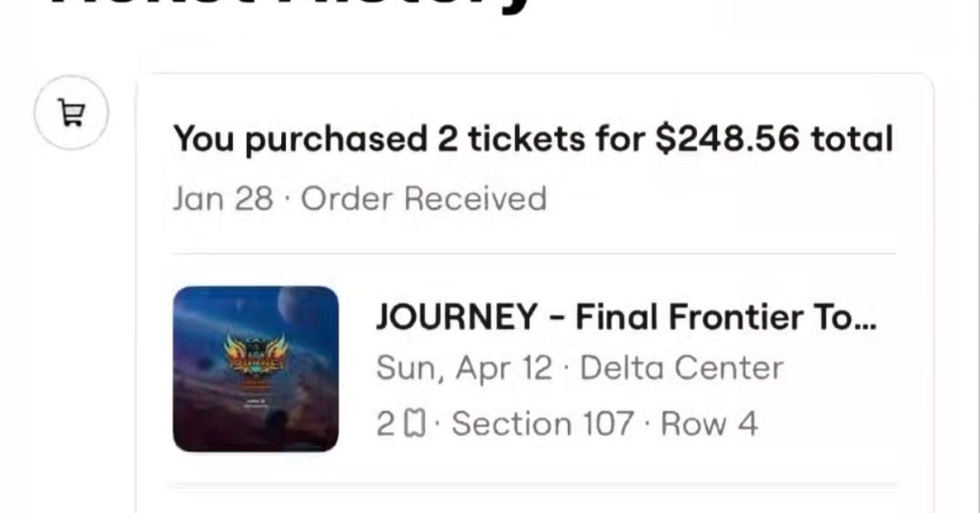Select the Section 107 label

click(x=542, y=424)
